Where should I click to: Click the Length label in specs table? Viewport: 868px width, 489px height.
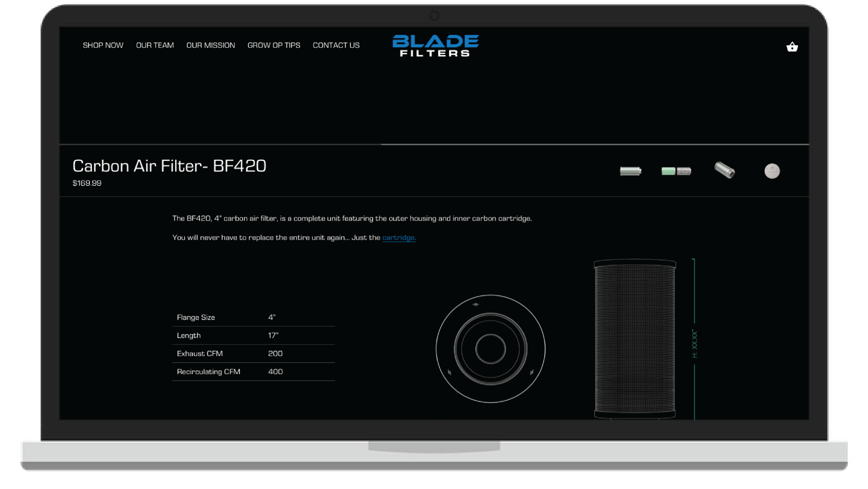click(x=189, y=335)
